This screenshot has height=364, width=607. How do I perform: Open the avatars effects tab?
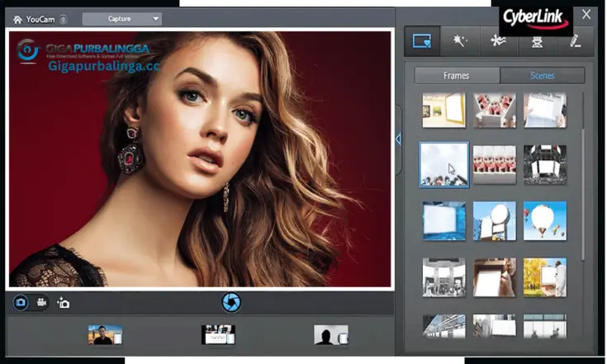537,41
